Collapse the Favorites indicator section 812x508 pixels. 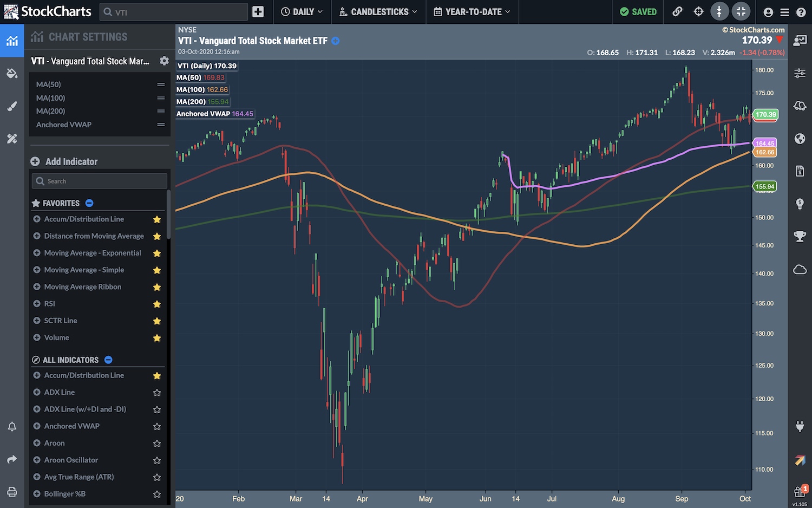pyautogui.click(x=89, y=203)
